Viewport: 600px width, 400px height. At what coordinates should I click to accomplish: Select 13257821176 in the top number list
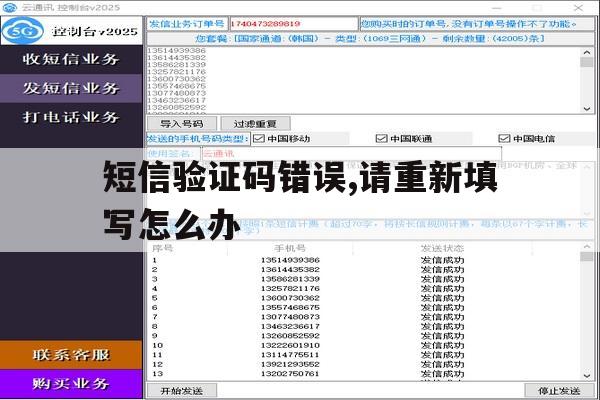click(x=176, y=72)
